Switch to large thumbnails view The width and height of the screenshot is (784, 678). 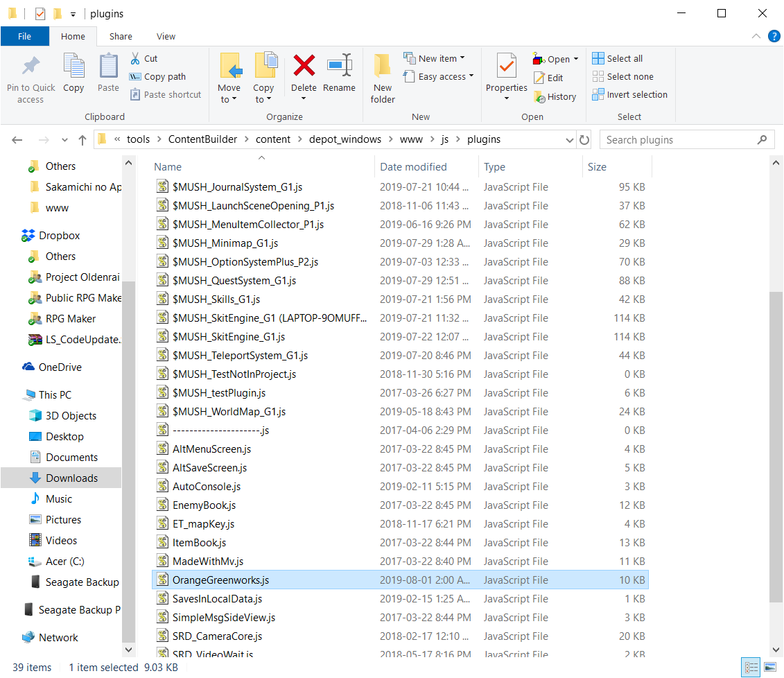[x=770, y=667]
